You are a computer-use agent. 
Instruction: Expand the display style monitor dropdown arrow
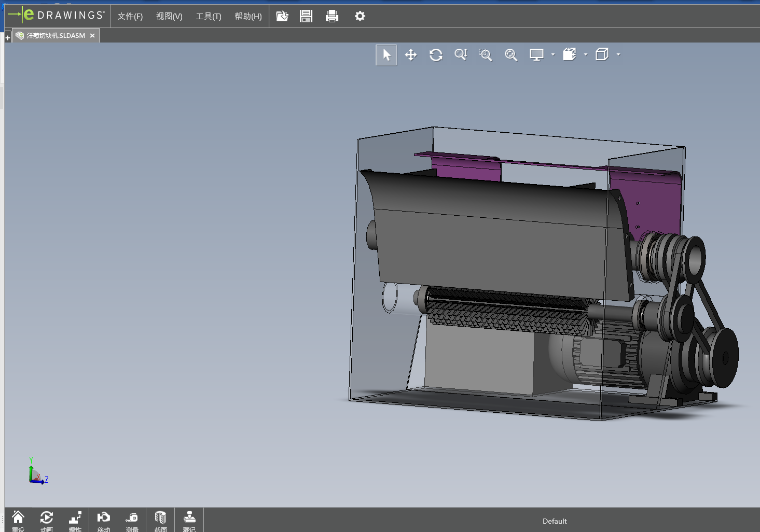click(x=553, y=54)
